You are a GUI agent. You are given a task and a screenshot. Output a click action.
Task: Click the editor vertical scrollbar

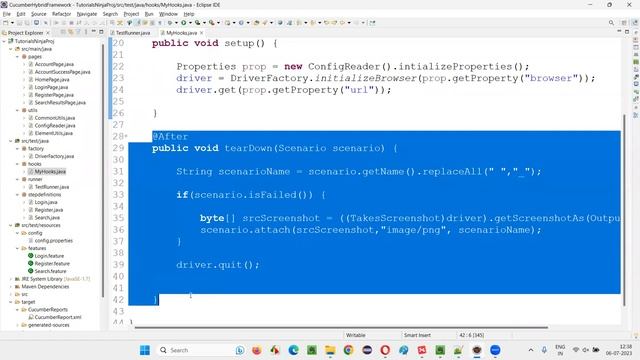click(624, 210)
